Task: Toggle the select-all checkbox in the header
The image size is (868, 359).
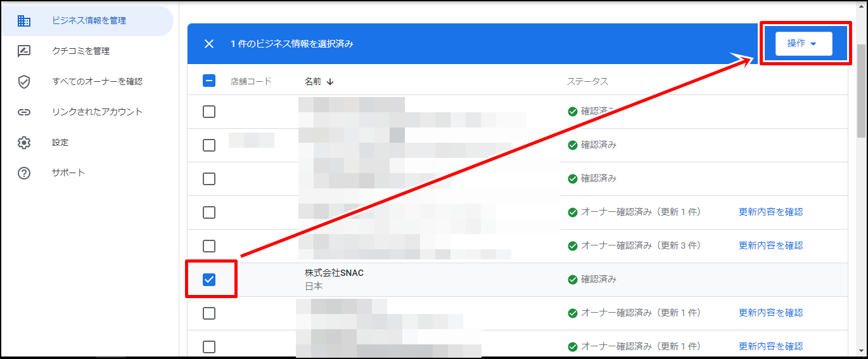Action: (209, 81)
